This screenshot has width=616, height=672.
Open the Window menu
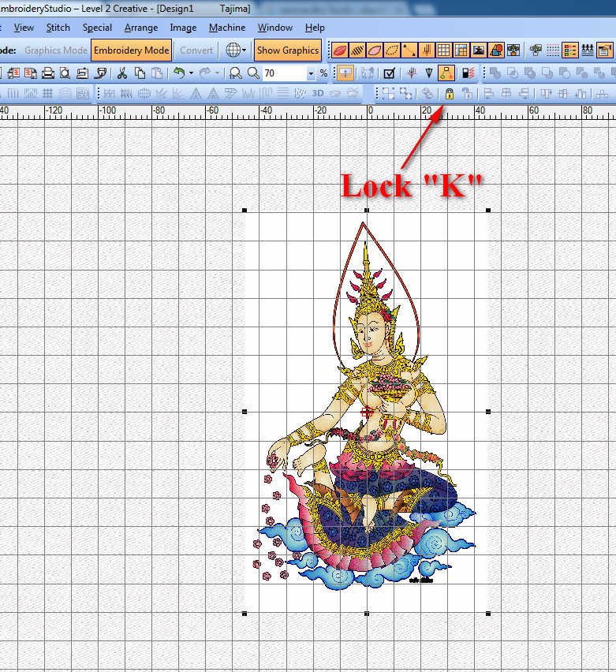pyautogui.click(x=275, y=28)
